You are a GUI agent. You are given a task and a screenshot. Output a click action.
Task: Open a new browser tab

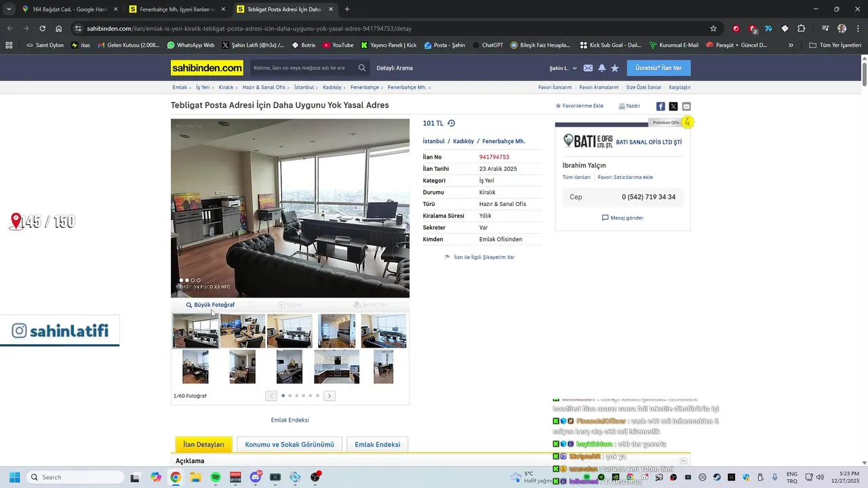347,9
